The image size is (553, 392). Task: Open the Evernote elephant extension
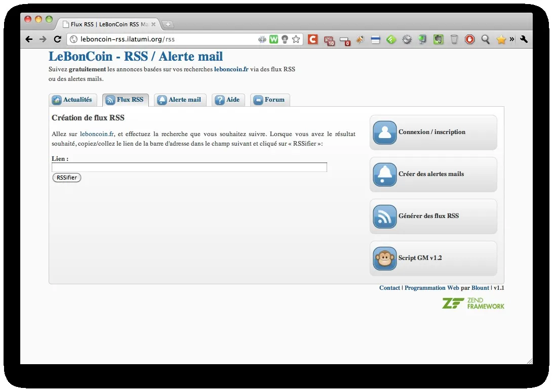[x=439, y=39]
